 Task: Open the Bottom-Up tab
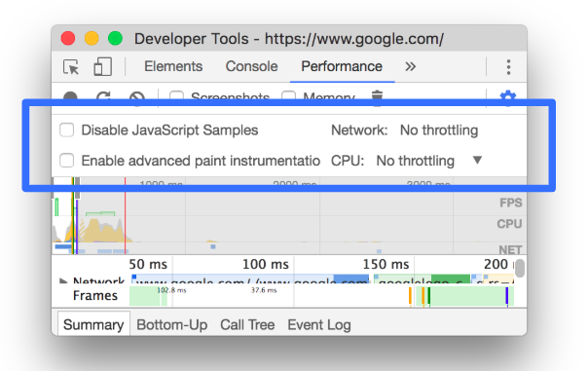coord(171,324)
